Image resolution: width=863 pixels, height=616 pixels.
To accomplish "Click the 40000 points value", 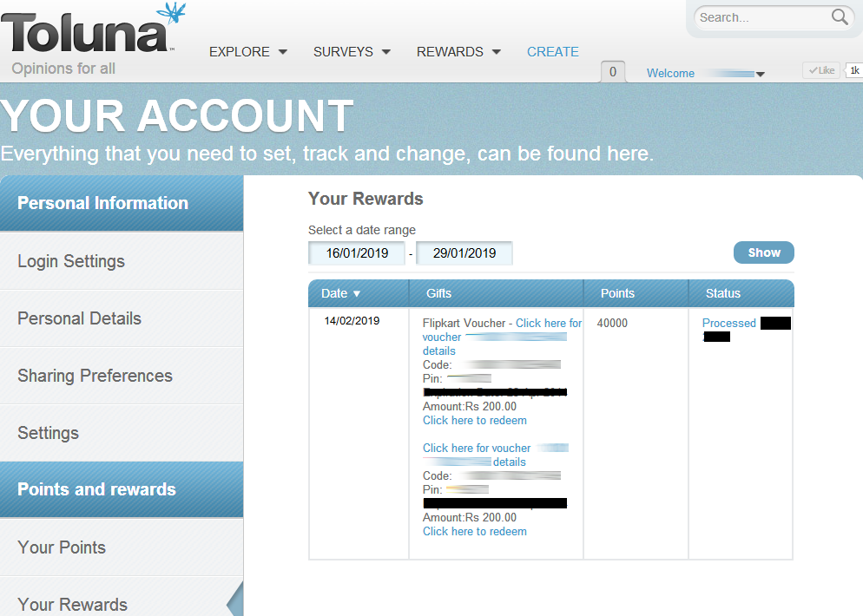I will [612, 324].
